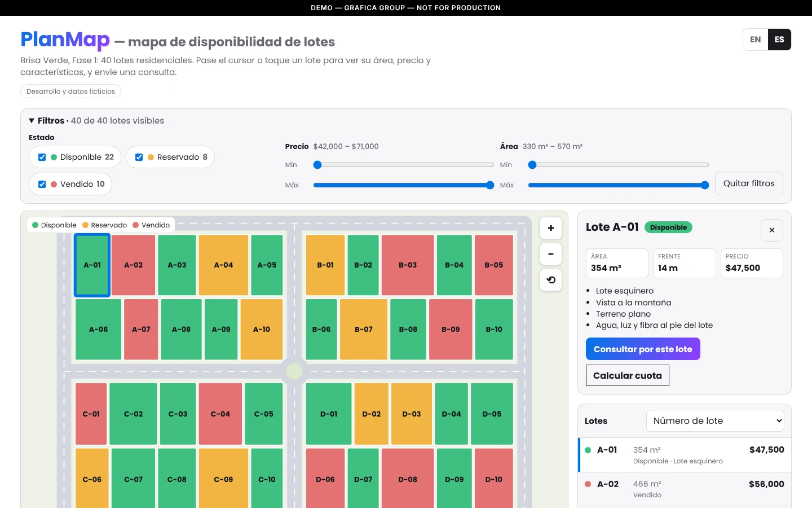Select lot B-10 on the map
The height and width of the screenshot is (508, 812).
(494, 330)
